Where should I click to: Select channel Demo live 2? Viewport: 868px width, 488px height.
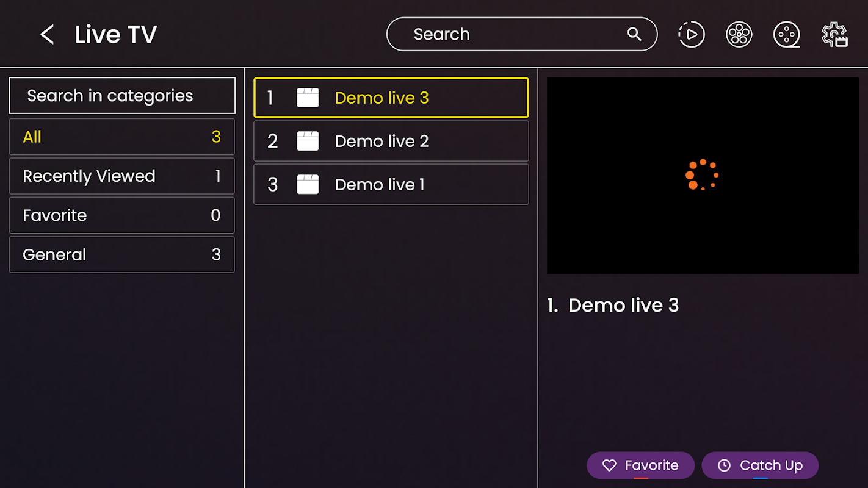click(x=391, y=141)
